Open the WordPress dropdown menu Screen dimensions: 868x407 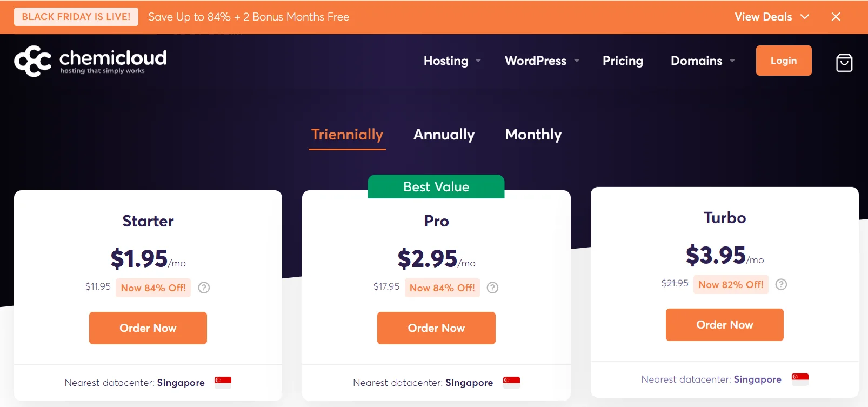pos(542,61)
